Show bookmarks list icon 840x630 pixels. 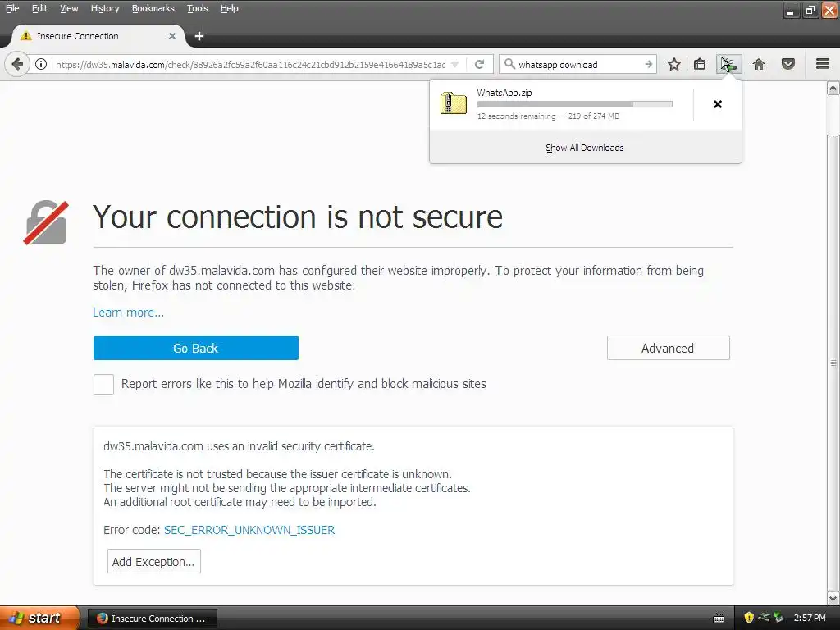coord(700,64)
